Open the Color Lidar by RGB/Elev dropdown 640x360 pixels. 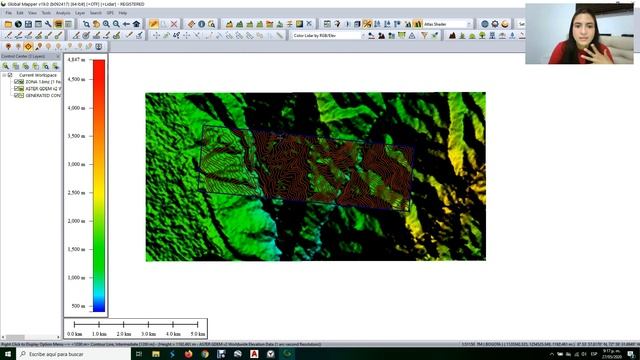[x=328, y=36]
